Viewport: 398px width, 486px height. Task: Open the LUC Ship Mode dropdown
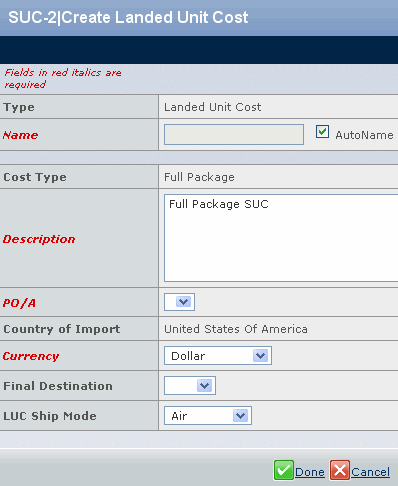[x=208, y=416]
